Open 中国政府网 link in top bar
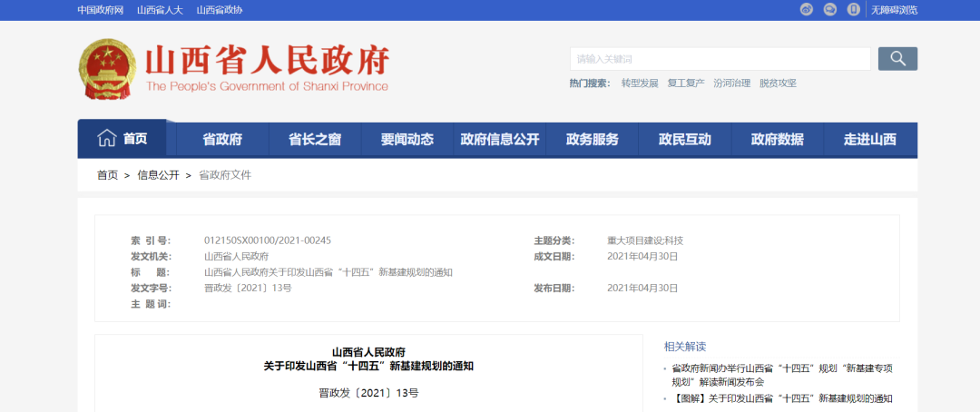The width and height of the screenshot is (980, 412). (x=100, y=10)
